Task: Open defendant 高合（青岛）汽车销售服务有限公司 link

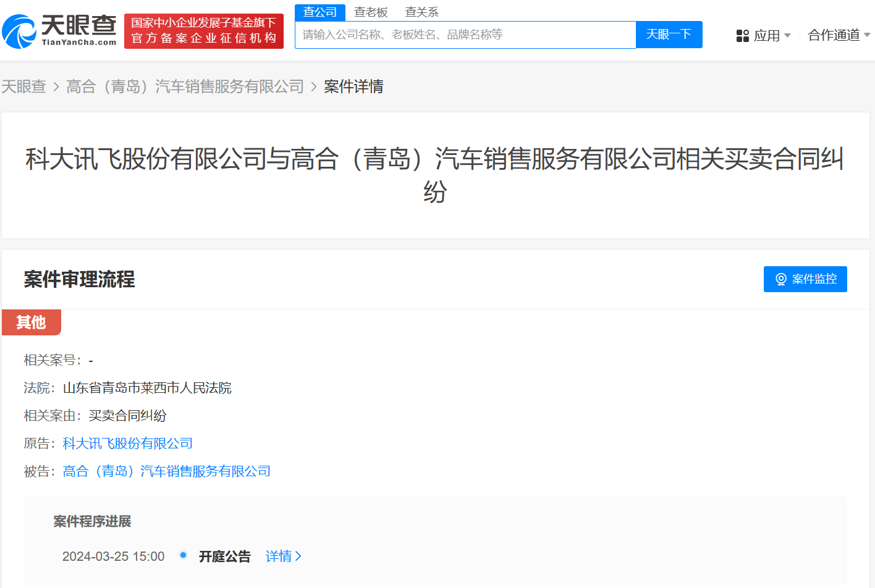Action: point(167,471)
